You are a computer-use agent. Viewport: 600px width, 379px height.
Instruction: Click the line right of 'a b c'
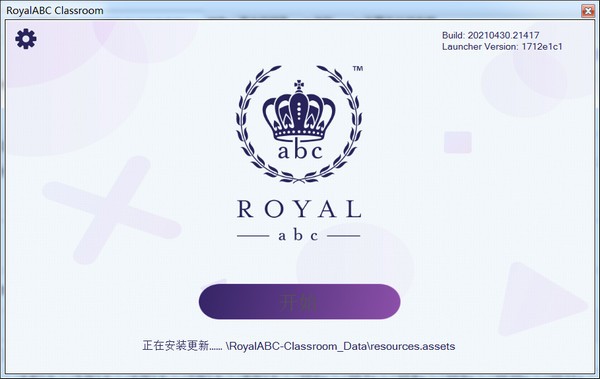click(x=344, y=236)
